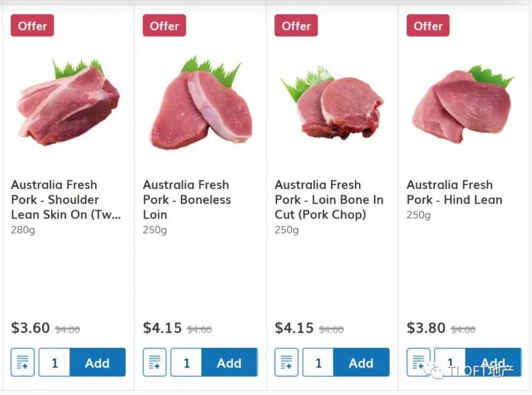Add Loin Bone In Cut to shopping list
Image resolution: width=532 pixels, height=395 pixels.
point(286,362)
